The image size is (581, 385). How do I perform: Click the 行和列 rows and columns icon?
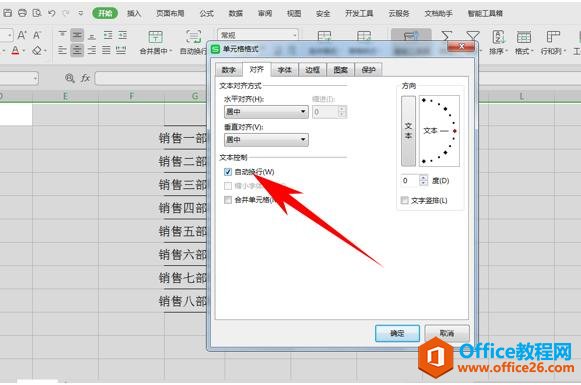(552, 37)
